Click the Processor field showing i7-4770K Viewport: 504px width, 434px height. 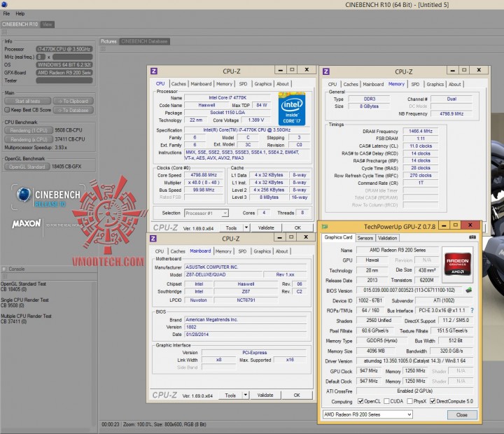64,49
